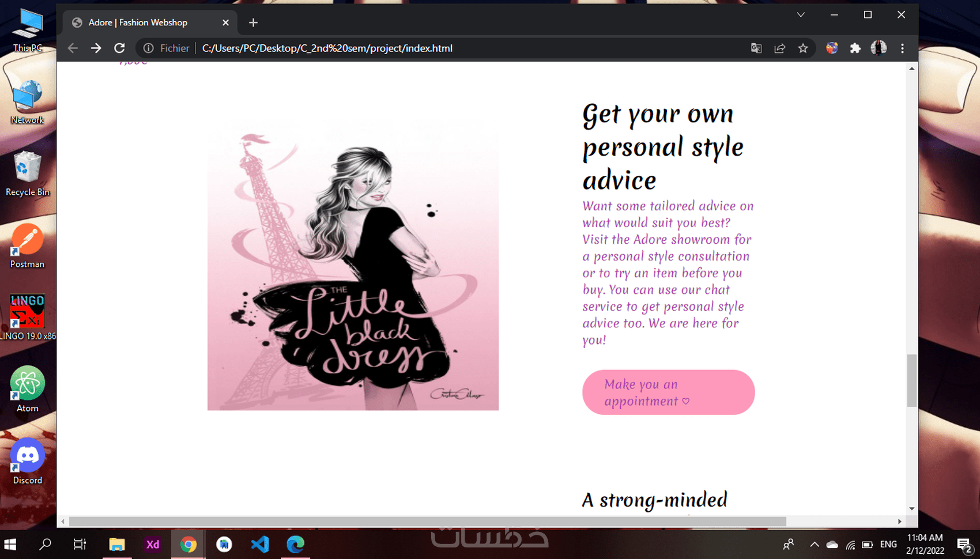Reload the Adore webshop page
Image resolution: width=980 pixels, height=559 pixels.
119,48
